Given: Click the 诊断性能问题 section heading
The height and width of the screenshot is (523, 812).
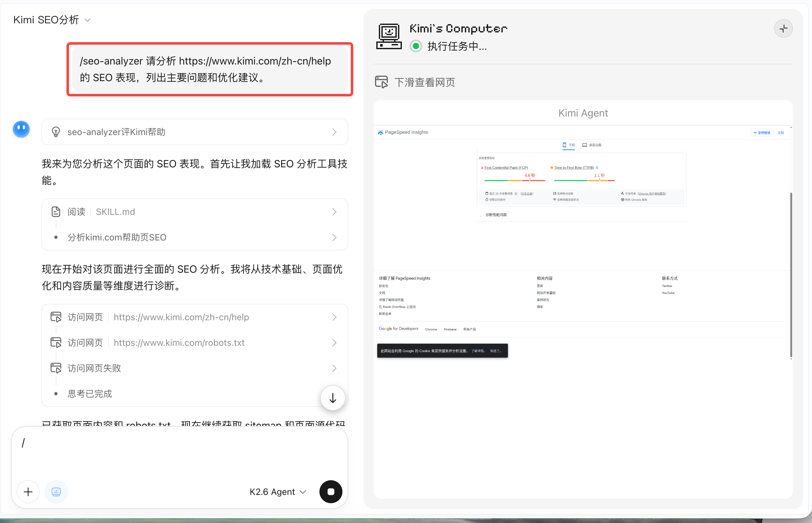Looking at the screenshot, I should pos(496,215).
